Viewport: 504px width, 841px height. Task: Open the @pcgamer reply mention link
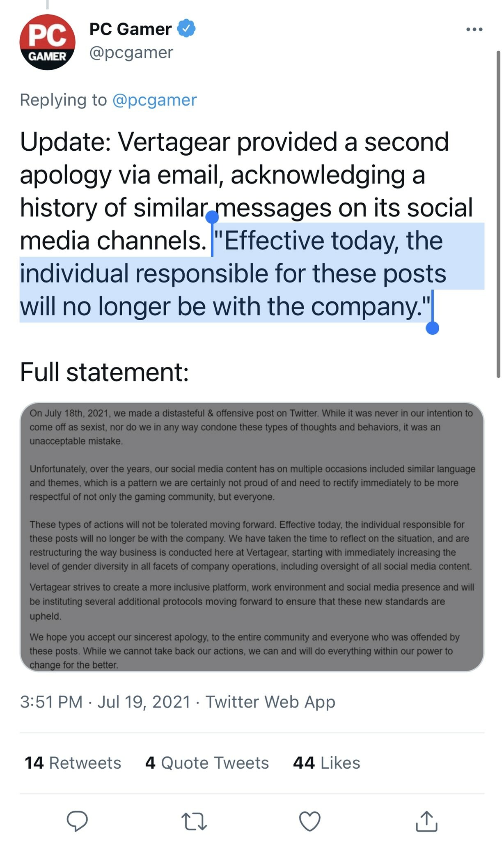[154, 100]
